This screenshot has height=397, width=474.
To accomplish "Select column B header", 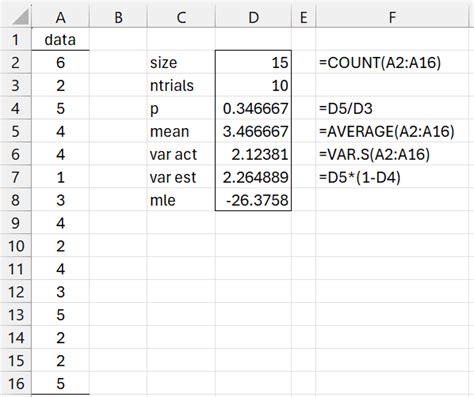I will [118, 17].
